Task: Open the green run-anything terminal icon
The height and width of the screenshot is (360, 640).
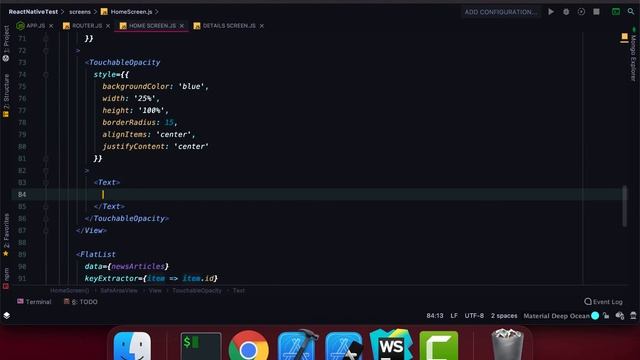Action: point(616,12)
